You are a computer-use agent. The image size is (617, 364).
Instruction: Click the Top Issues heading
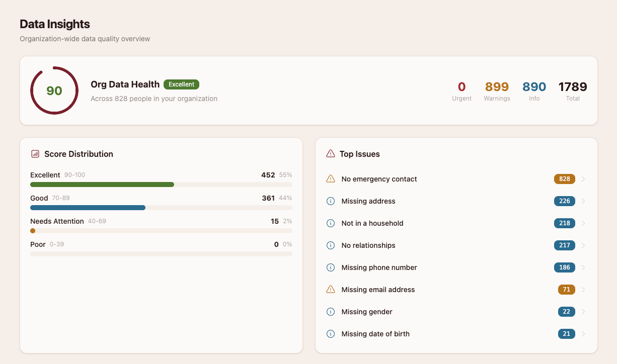[360, 154]
